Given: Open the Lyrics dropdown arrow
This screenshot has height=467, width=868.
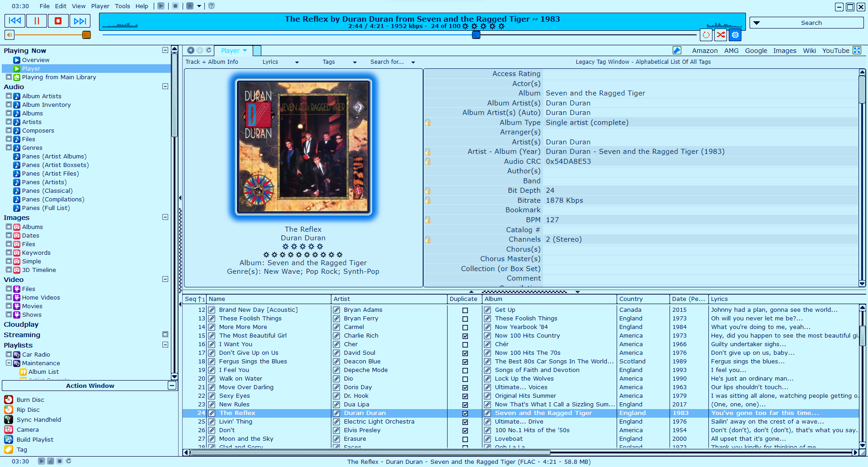Looking at the screenshot, I should point(297,62).
